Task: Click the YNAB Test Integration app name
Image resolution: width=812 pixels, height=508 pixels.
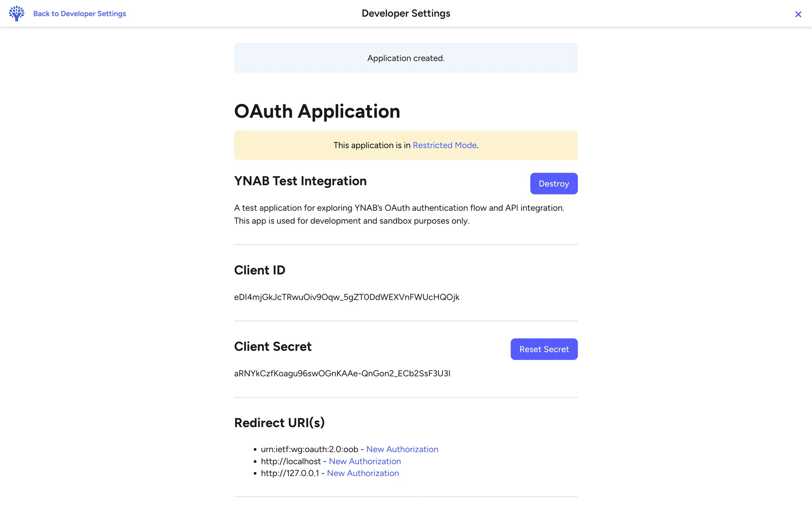Action: tap(300, 181)
